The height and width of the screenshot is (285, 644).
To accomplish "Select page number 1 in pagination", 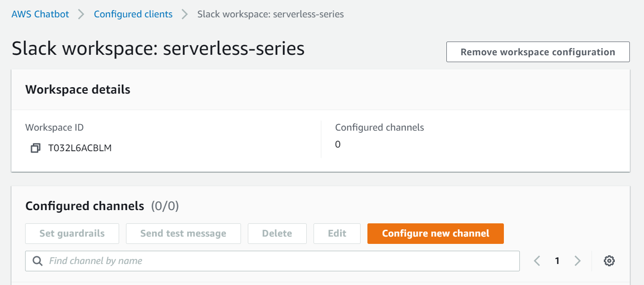I will click(557, 261).
